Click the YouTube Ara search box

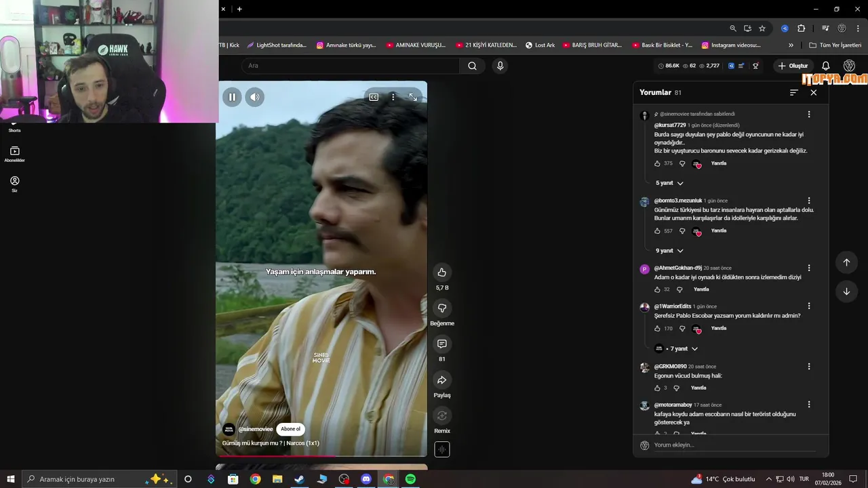[351, 66]
